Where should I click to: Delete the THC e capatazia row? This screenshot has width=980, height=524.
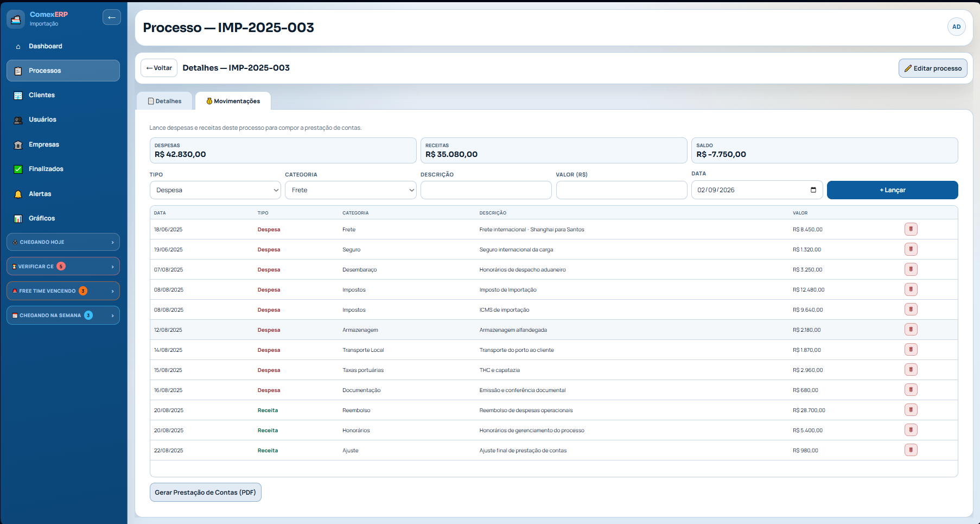point(911,370)
